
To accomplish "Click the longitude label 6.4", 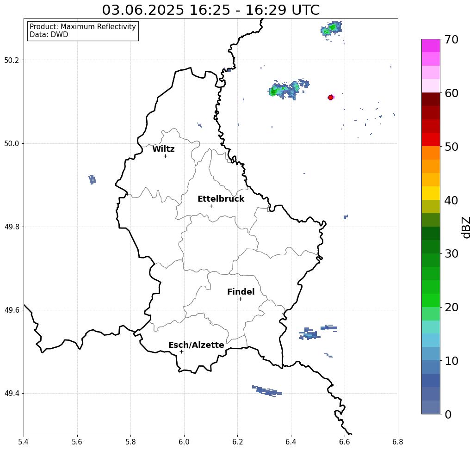I will coord(291,442).
